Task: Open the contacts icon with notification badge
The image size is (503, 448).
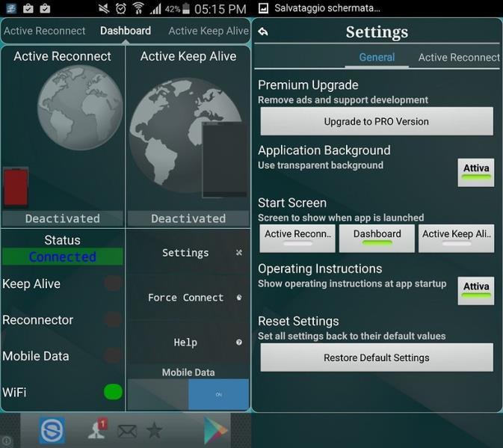Action: pyautogui.click(x=97, y=429)
